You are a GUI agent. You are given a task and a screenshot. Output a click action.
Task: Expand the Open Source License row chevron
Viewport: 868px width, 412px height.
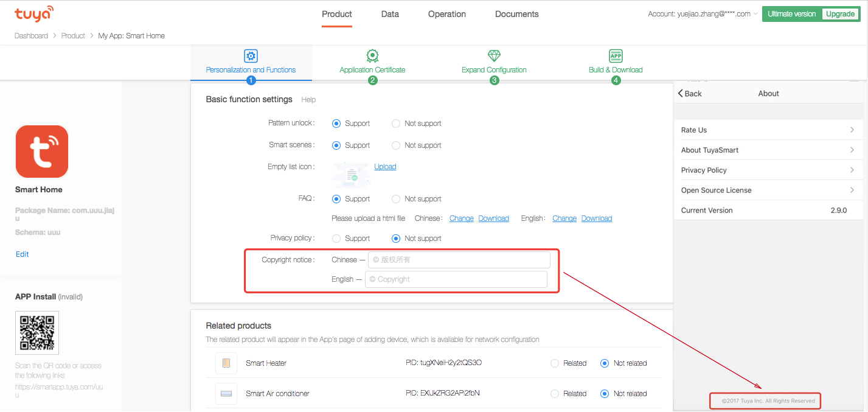pyautogui.click(x=852, y=190)
